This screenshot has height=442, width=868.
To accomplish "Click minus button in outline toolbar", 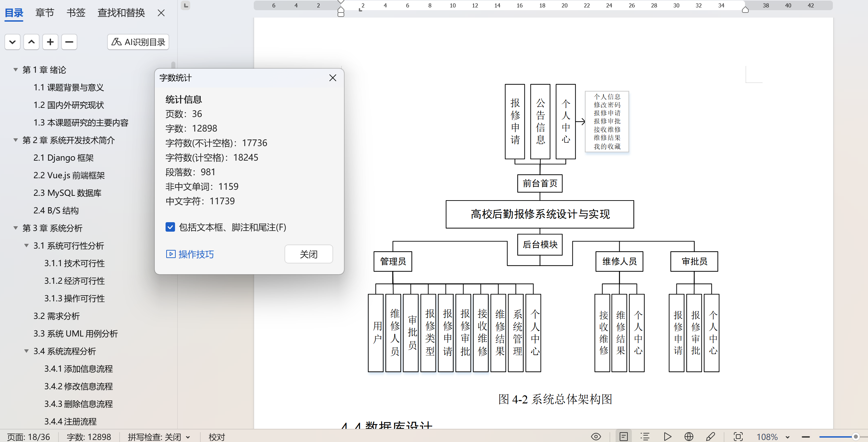I will [69, 42].
